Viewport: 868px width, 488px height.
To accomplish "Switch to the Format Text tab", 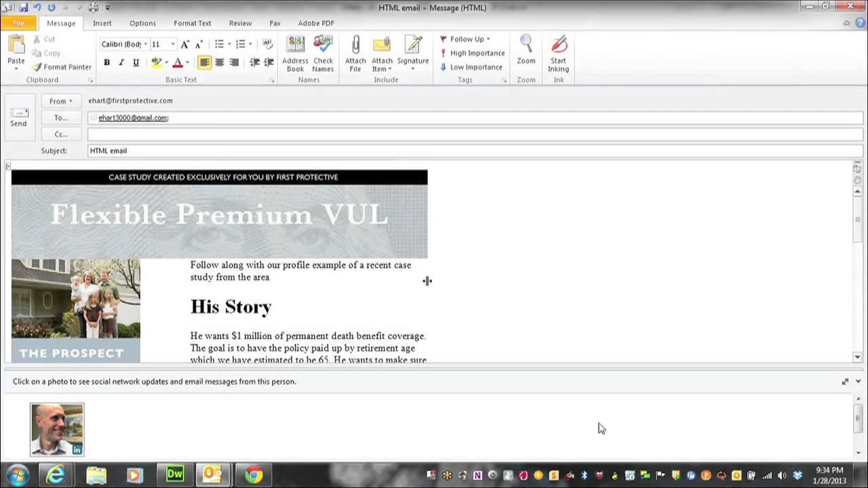I will tap(192, 23).
